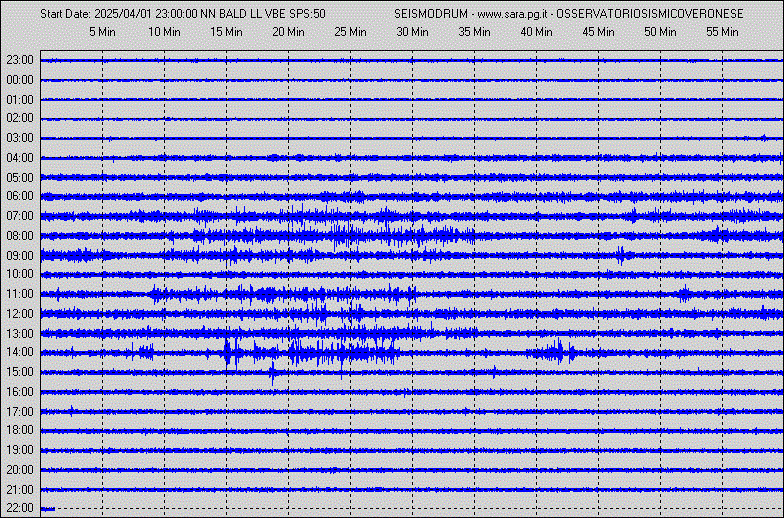Select the 03:00 hour trace label
The width and height of the screenshot is (784, 518).
[x=20, y=138]
